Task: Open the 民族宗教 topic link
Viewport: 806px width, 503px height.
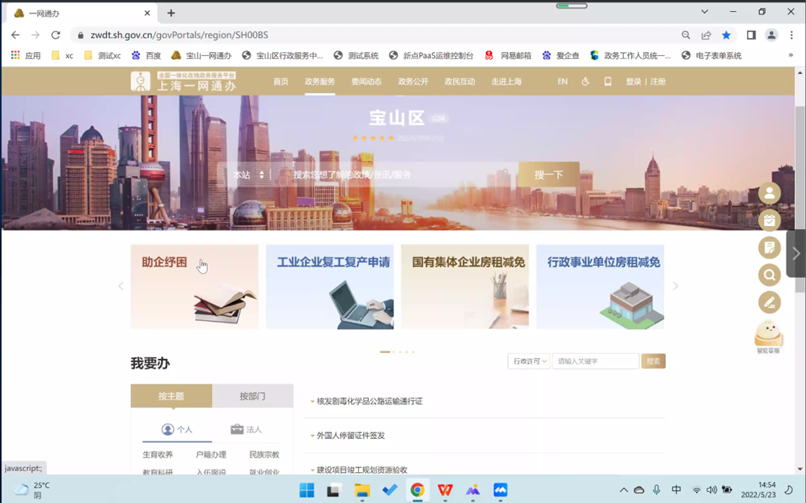Action: click(264, 455)
